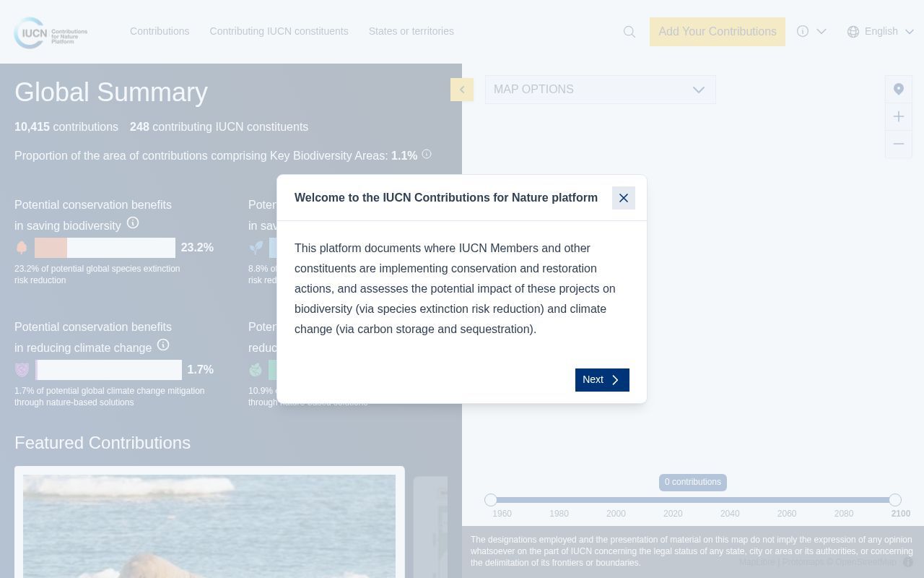The image size is (924, 578).
Task: Click the Featured Contributions heading
Action: (103, 443)
